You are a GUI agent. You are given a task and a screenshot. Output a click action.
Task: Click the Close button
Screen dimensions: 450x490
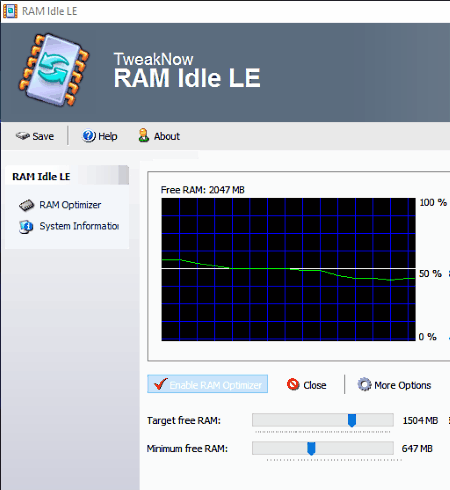306,385
